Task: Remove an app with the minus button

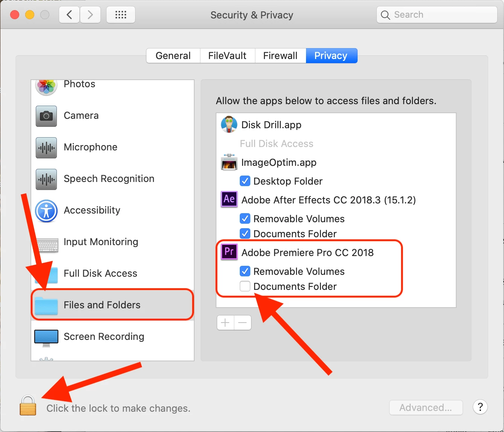Action: click(x=243, y=323)
